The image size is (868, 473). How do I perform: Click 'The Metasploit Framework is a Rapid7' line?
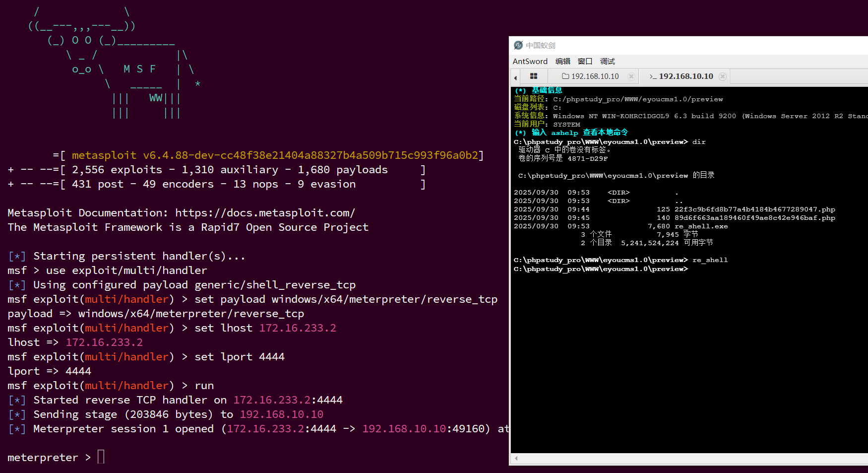click(188, 227)
